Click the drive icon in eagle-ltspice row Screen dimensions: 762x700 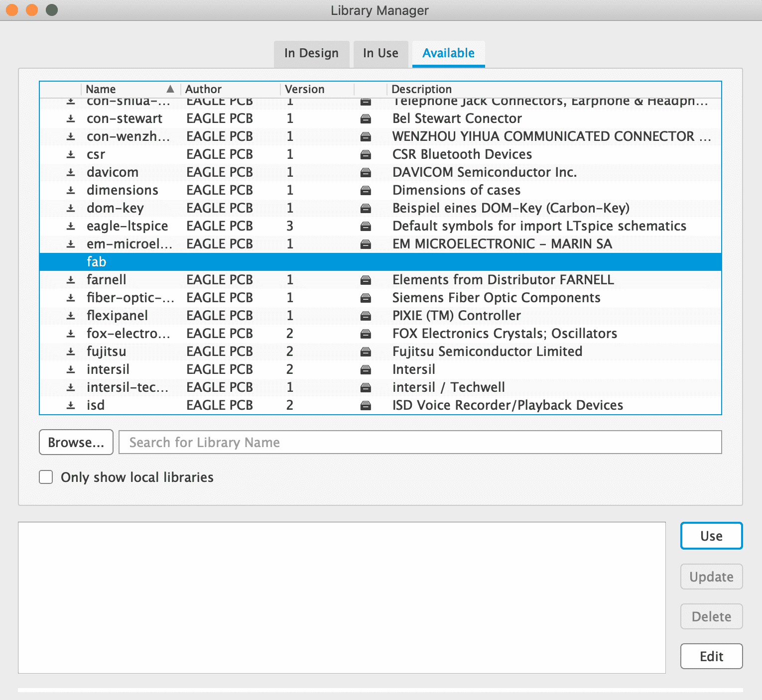(366, 226)
